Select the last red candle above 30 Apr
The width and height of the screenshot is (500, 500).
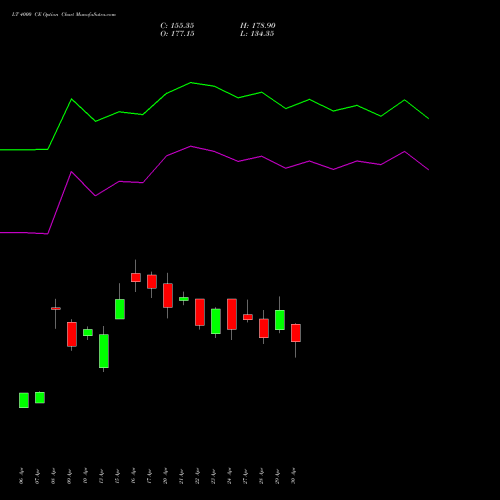[x=296, y=333]
